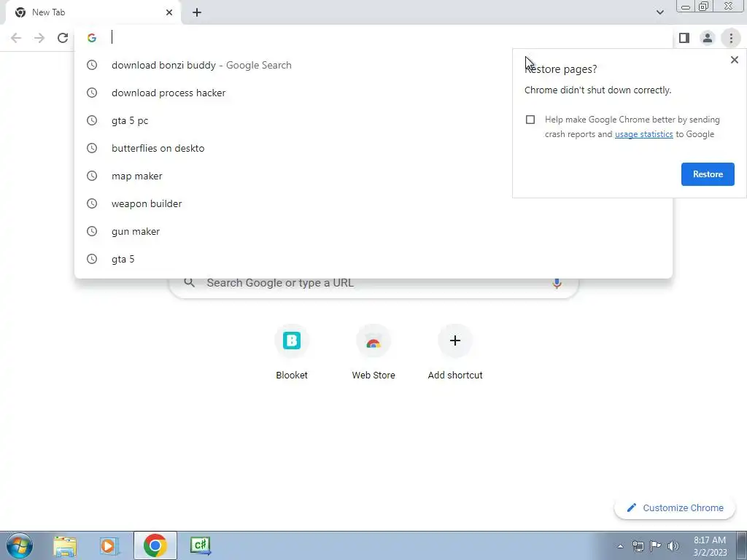Click the network tray icon
This screenshot has width=747, height=560.
(638, 546)
